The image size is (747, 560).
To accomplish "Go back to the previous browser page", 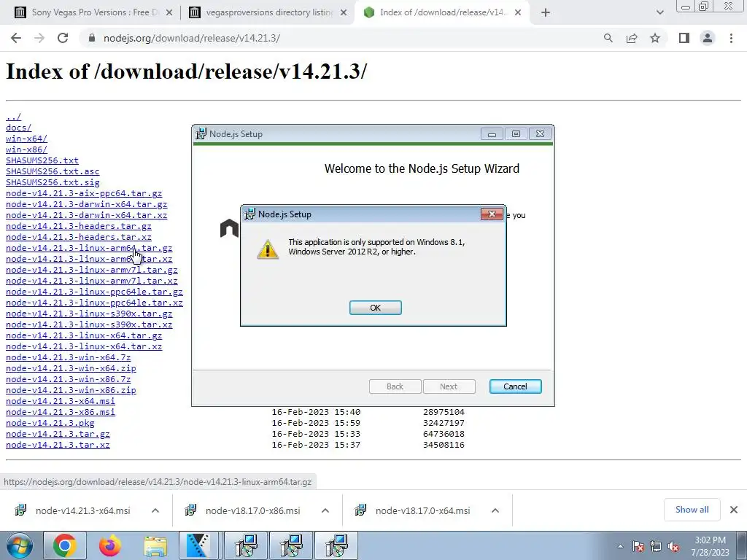I will 16,38.
